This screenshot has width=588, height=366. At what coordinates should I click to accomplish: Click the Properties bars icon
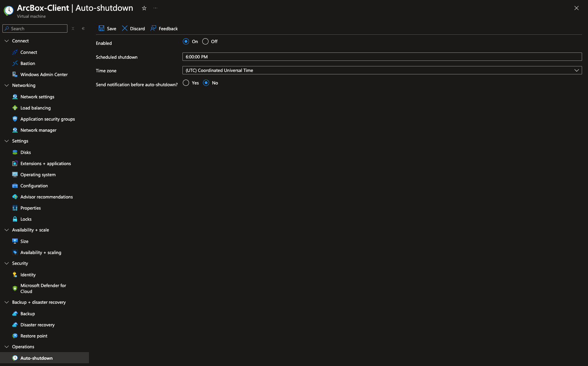click(15, 208)
